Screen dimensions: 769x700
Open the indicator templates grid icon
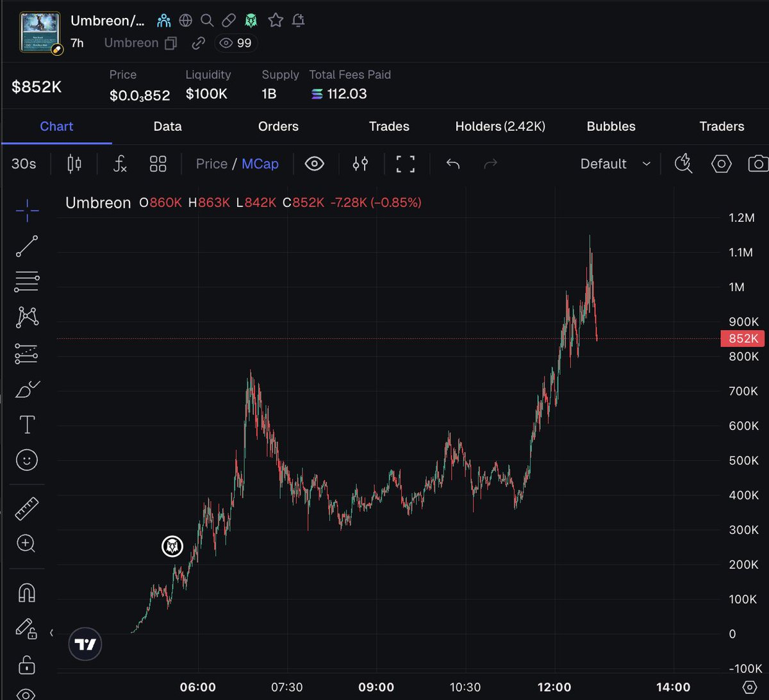[158, 164]
